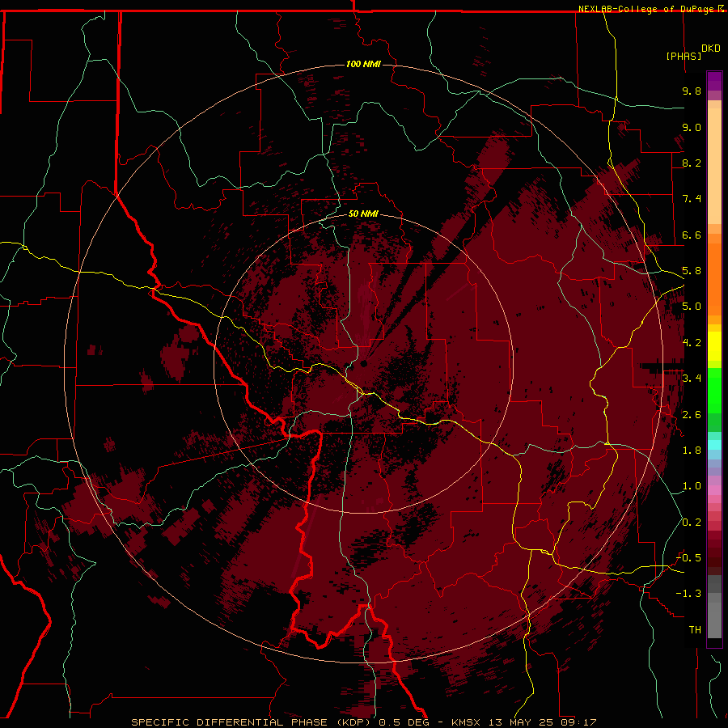
Task: Select the cyan segment of the color bar
Action: coord(714,445)
